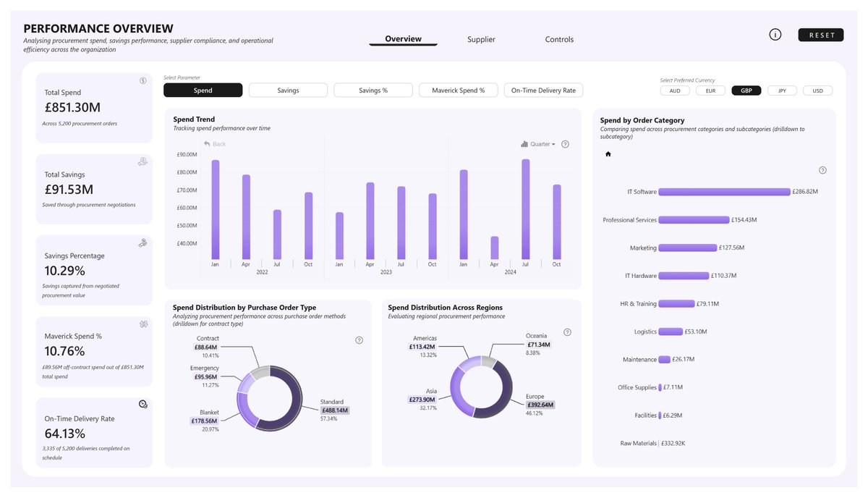The height and width of the screenshot is (498, 868).
Task: Switch currency to EUR
Action: pyautogui.click(x=710, y=91)
